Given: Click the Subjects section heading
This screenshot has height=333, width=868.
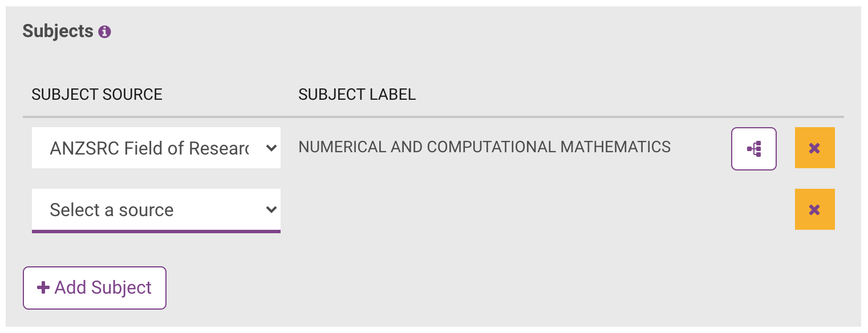Looking at the screenshot, I should tap(58, 31).
